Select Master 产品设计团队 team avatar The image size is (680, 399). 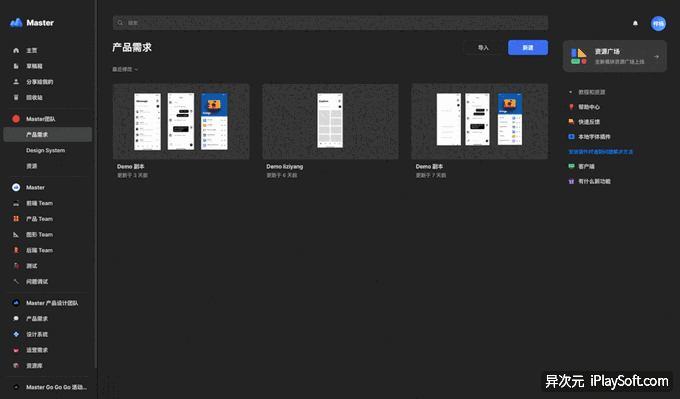pos(16,303)
